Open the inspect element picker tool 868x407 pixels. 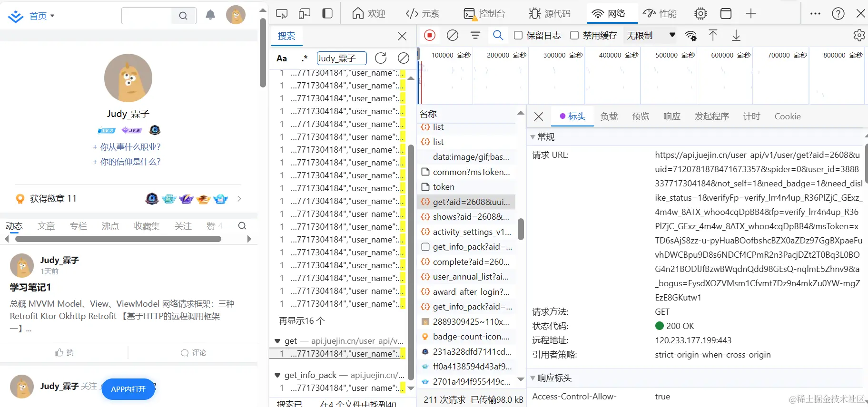(282, 14)
